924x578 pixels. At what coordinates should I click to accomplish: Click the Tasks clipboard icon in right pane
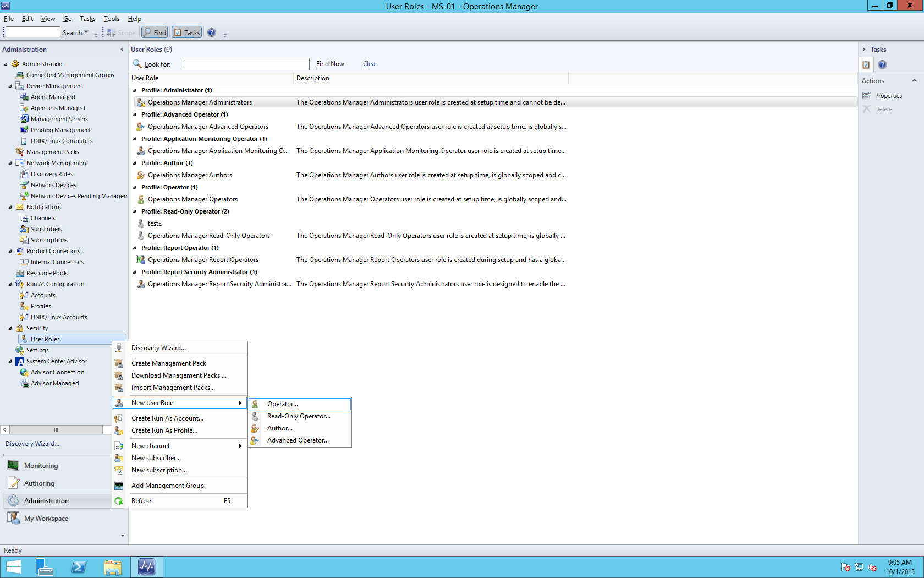click(866, 64)
